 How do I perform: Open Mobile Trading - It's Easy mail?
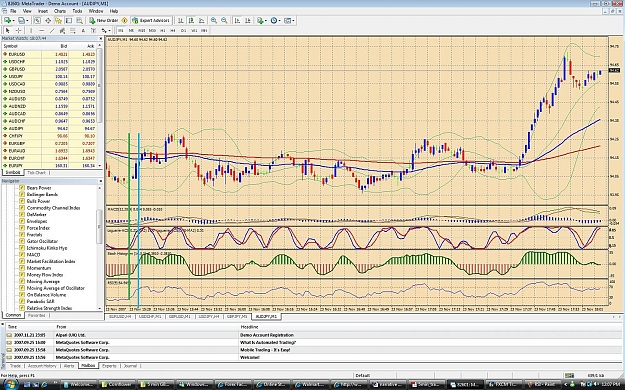coord(265,350)
